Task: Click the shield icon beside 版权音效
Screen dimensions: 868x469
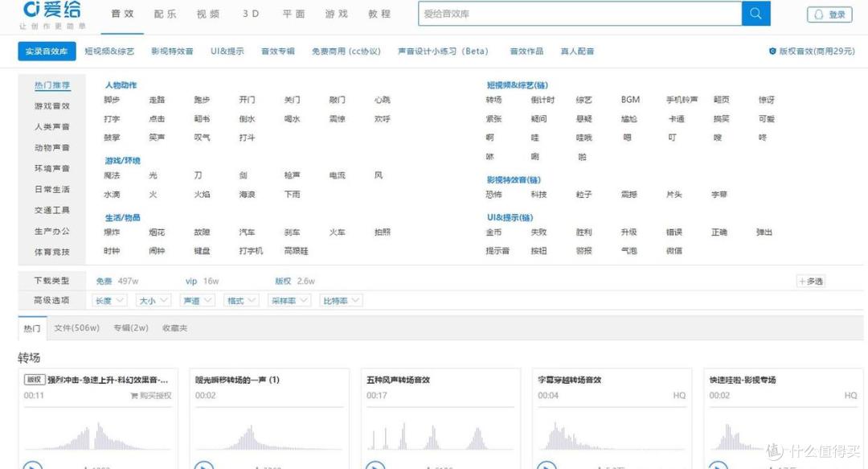Action: coord(772,51)
